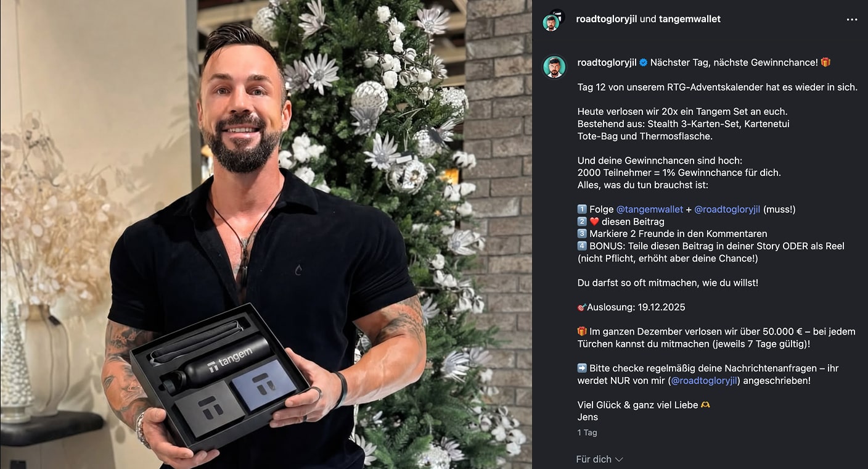The image size is (868, 469).
Task: Open the three-dot more options menu
Action: click(851, 19)
